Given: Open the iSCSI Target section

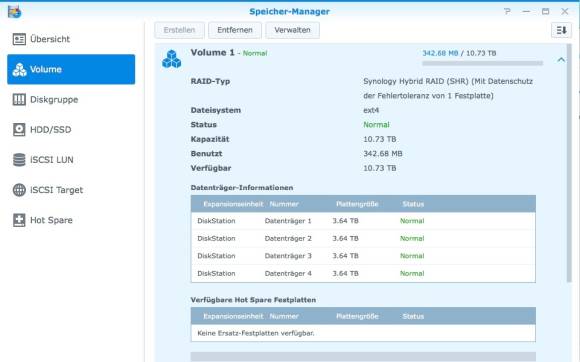Looking at the screenshot, I should pos(71,190).
